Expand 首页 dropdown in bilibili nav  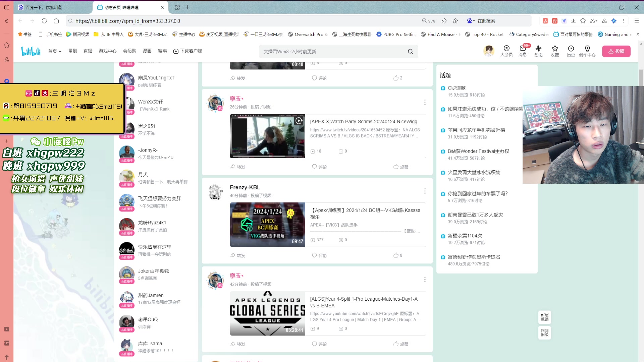tap(55, 51)
